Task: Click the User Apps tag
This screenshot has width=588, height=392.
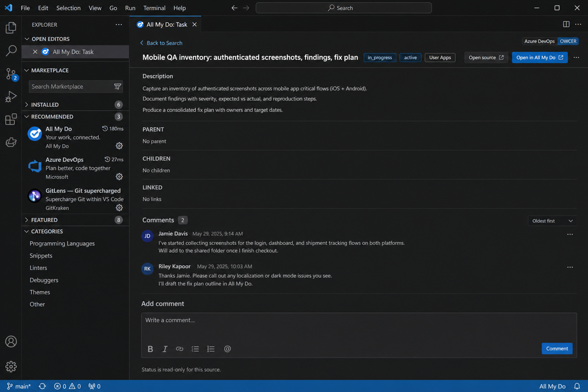Action: (x=440, y=57)
